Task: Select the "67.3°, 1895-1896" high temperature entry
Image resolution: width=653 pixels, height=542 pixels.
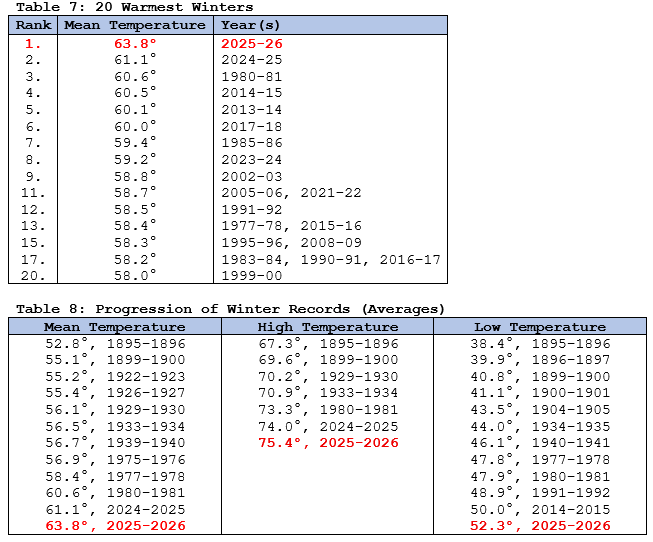Action: point(328,343)
